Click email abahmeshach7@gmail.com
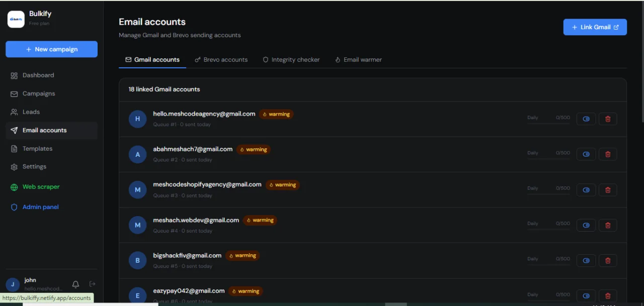 click(x=193, y=149)
